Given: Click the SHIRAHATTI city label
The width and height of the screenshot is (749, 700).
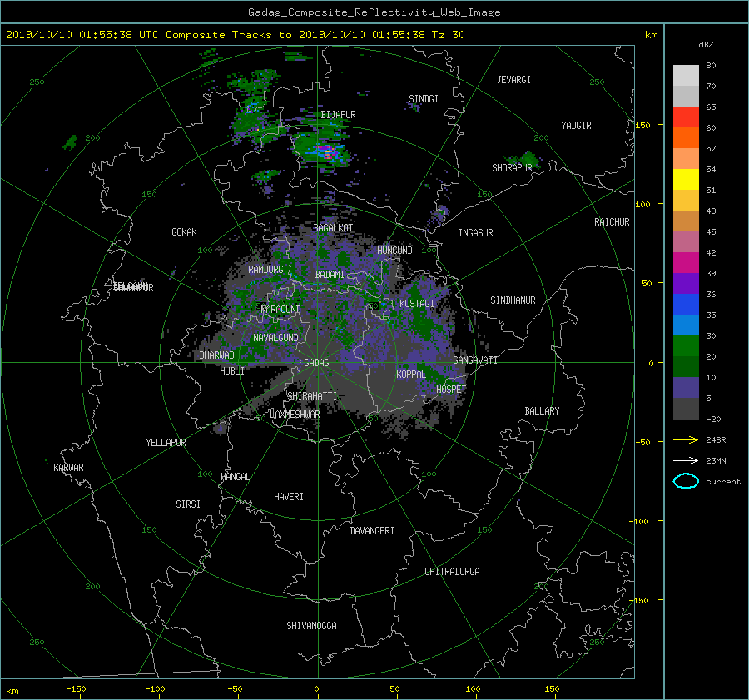Looking at the screenshot, I should [x=312, y=396].
